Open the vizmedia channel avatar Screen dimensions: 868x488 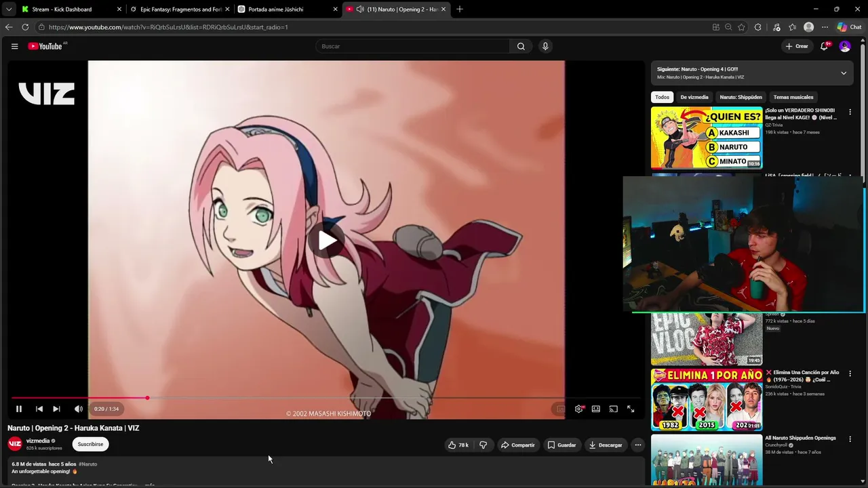pos(15,444)
